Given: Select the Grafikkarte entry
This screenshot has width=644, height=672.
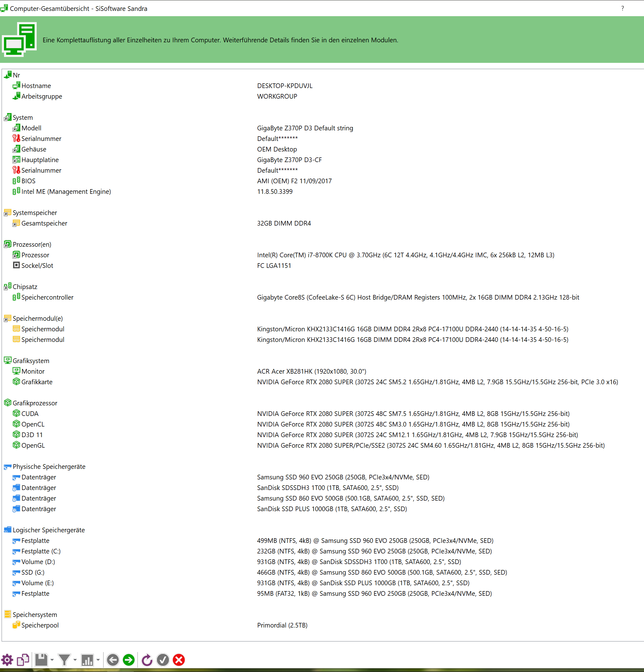Looking at the screenshot, I should pos(37,382).
